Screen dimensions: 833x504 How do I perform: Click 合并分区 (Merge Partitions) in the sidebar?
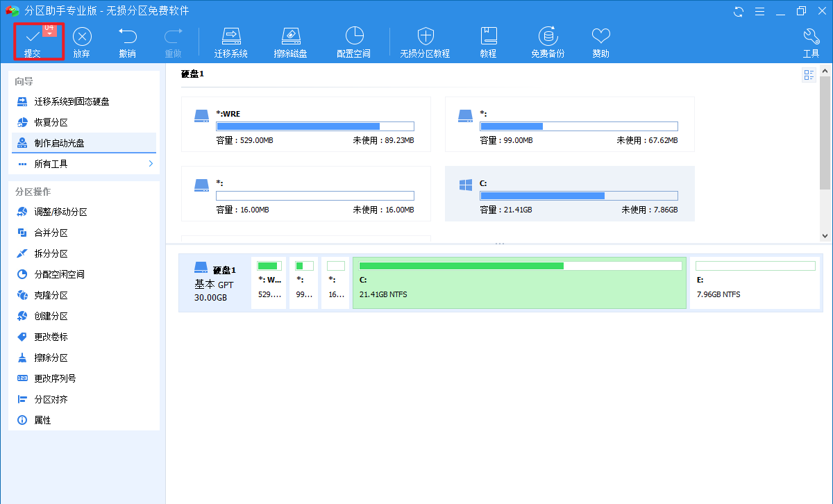click(51, 233)
